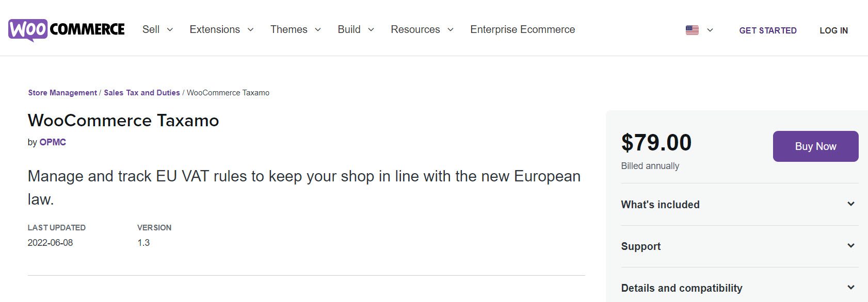
Task: Click GET STARTED link
Action: pyautogui.click(x=768, y=30)
